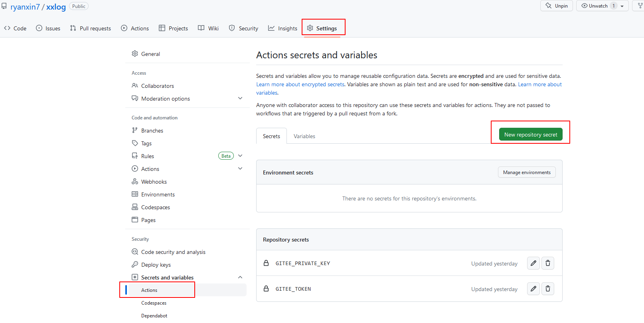
Task: Click the Settings gear icon in top tabs
Action: 310,28
